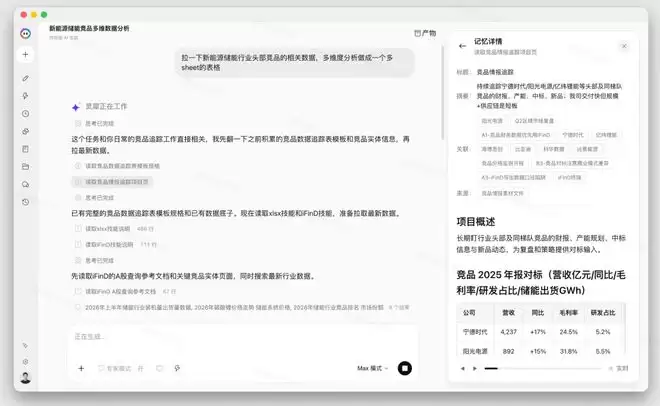Click the plus attachment icon in input box
This screenshot has height=406, width=660.
point(81,368)
